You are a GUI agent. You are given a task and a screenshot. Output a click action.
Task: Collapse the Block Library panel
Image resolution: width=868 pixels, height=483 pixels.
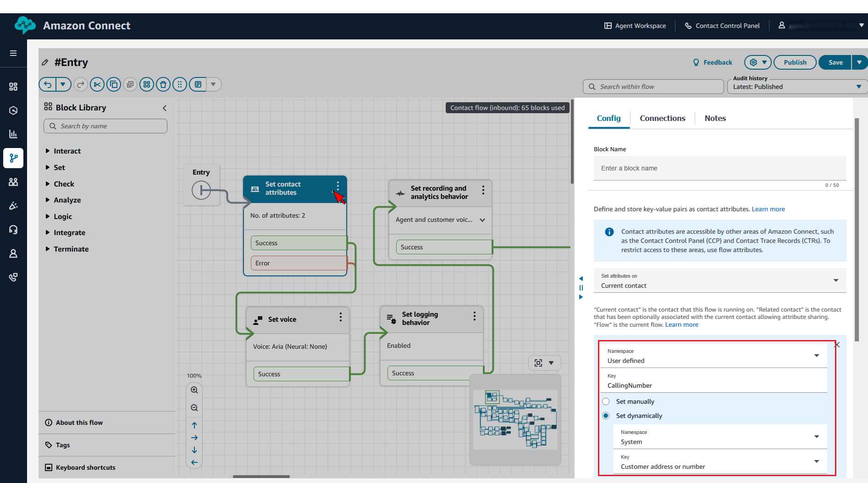(164, 108)
